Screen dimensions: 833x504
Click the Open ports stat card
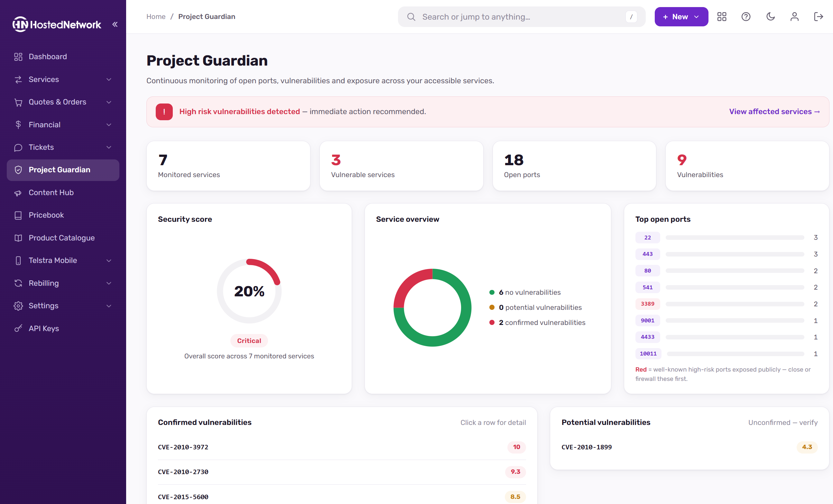[x=574, y=166]
